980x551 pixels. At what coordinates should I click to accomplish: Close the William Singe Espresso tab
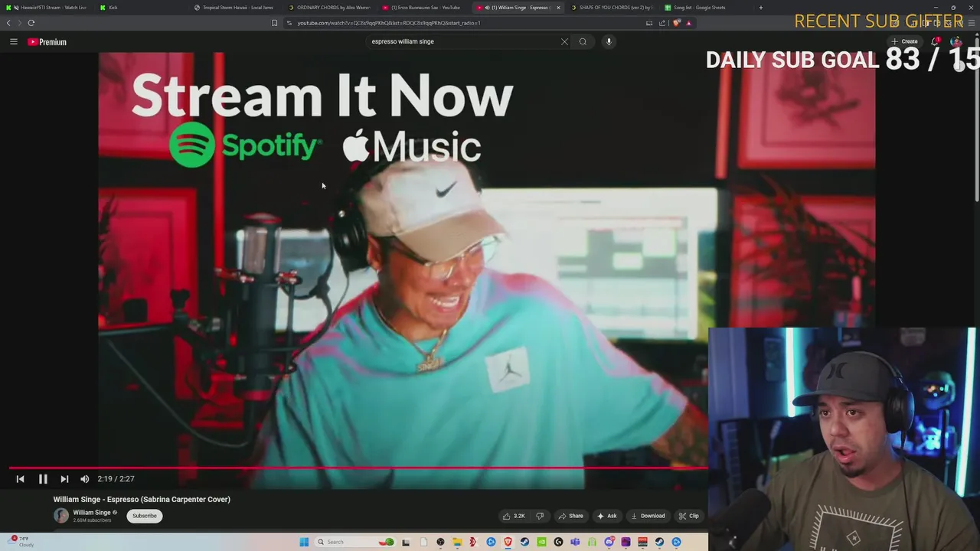click(x=558, y=8)
